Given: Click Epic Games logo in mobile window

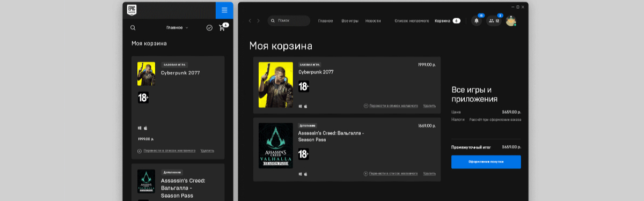Looking at the screenshot, I should click(131, 10).
